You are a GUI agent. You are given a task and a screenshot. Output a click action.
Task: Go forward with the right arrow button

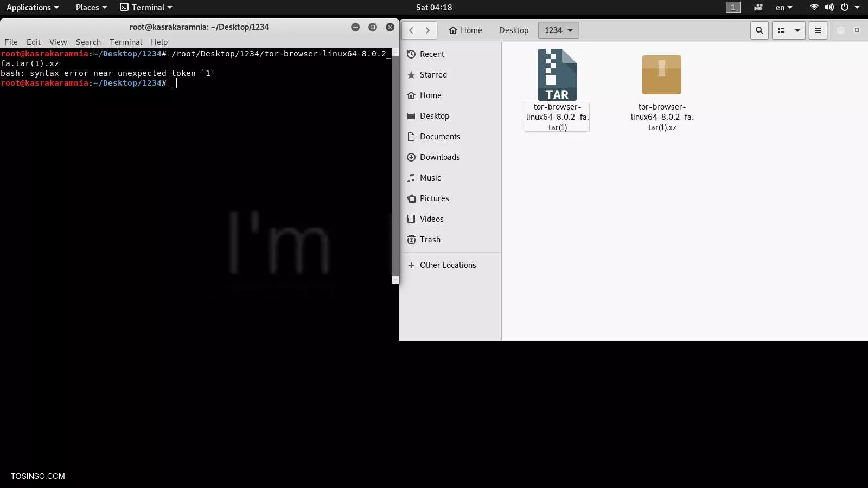pyautogui.click(x=427, y=30)
